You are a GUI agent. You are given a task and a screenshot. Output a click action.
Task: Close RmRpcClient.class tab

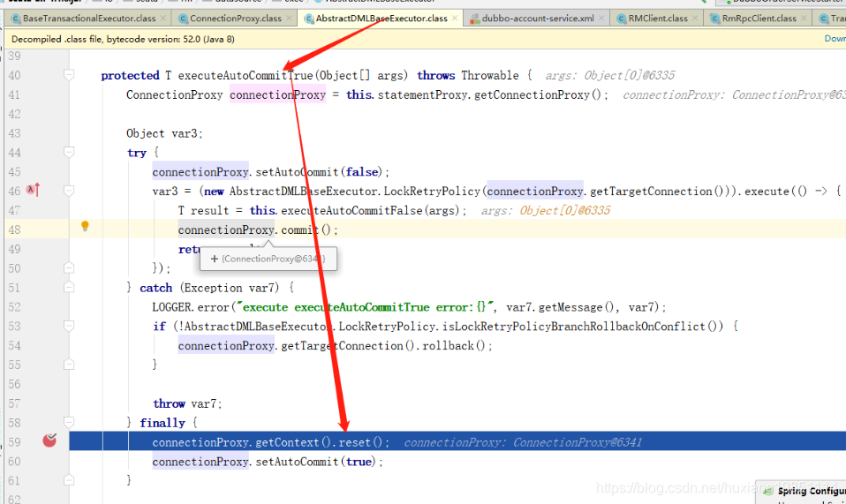(x=804, y=19)
